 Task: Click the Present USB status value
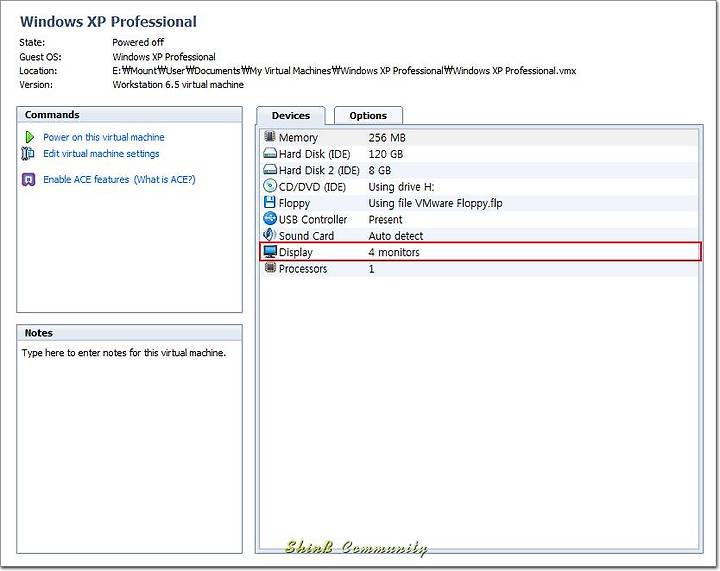(385, 220)
